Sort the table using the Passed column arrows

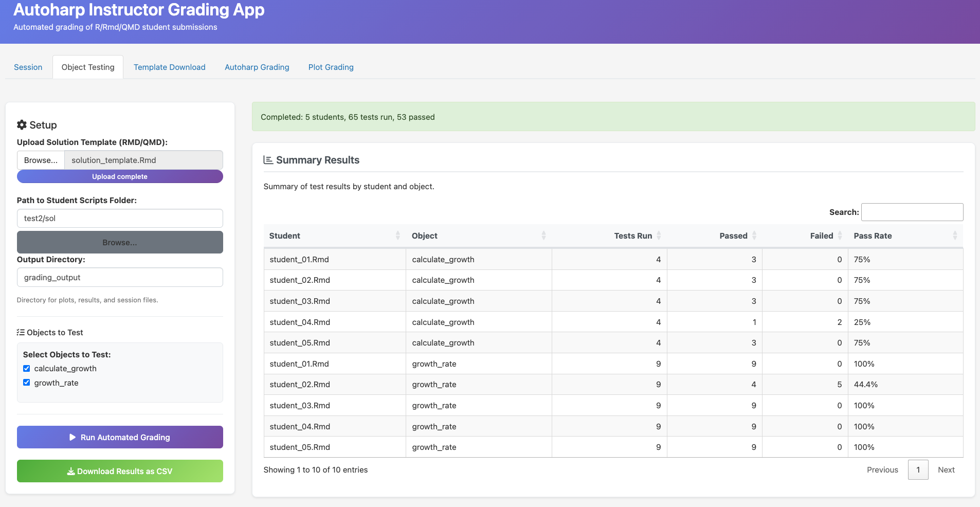(753, 236)
